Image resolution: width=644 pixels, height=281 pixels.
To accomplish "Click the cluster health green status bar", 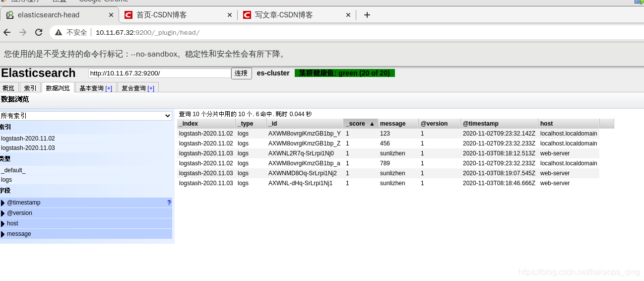I will [x=345, y=73].
